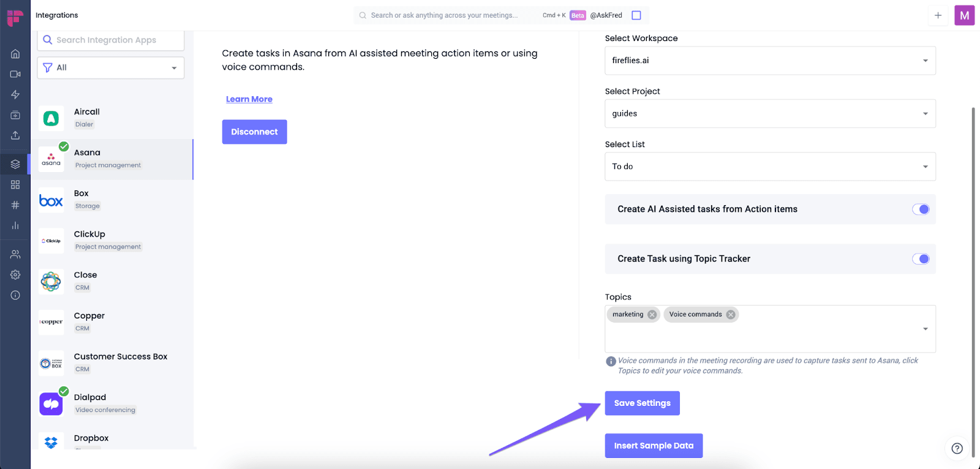
Task: Click the Video conferencing tag under Dialpad
Action: 105,410
